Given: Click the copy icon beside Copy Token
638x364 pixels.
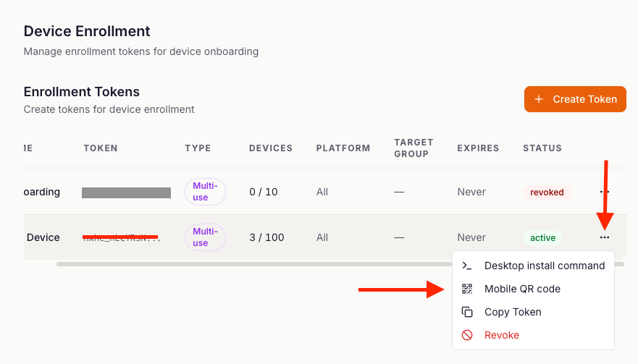Looking at the screenshot, I should [467, 312].
